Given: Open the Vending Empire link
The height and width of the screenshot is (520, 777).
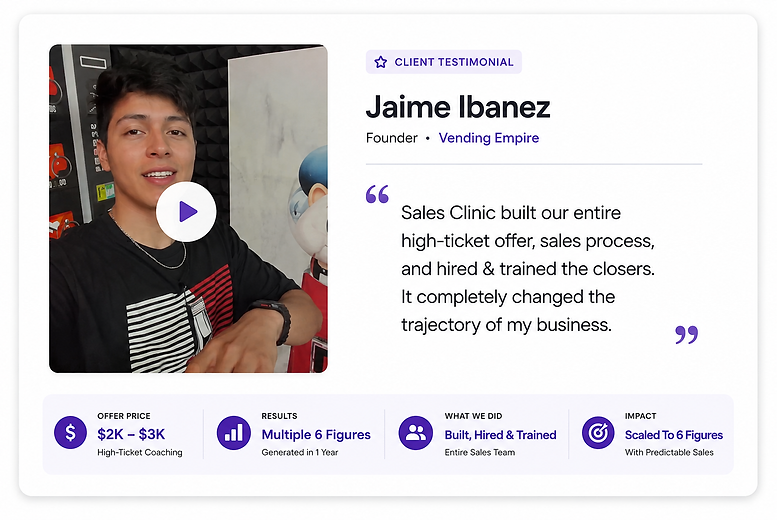Looking at the screenshot, I should [489, 138].
